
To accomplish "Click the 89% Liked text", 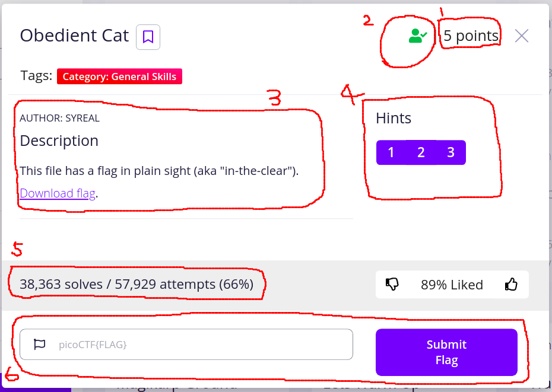I will coord(452,285).
